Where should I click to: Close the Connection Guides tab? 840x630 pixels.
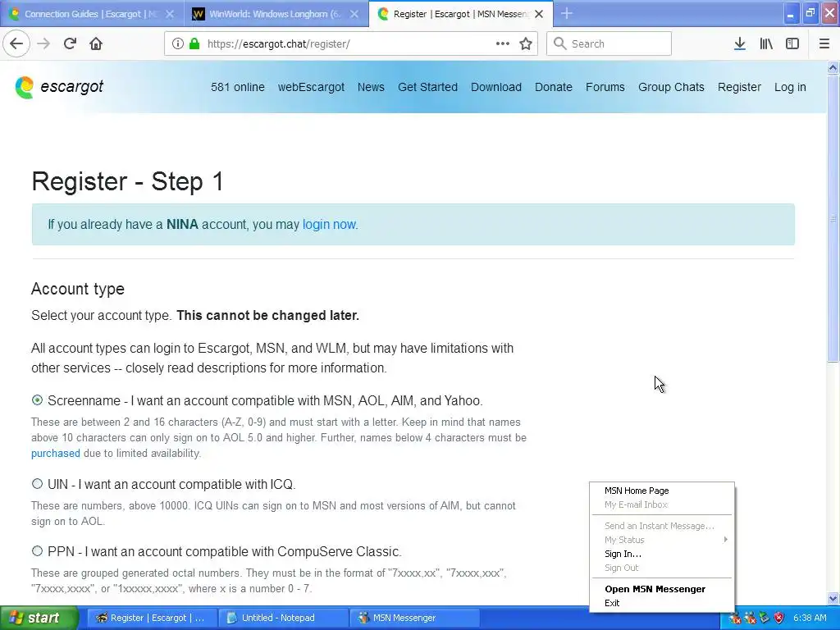pyautogui.click(x=169, y=14)
